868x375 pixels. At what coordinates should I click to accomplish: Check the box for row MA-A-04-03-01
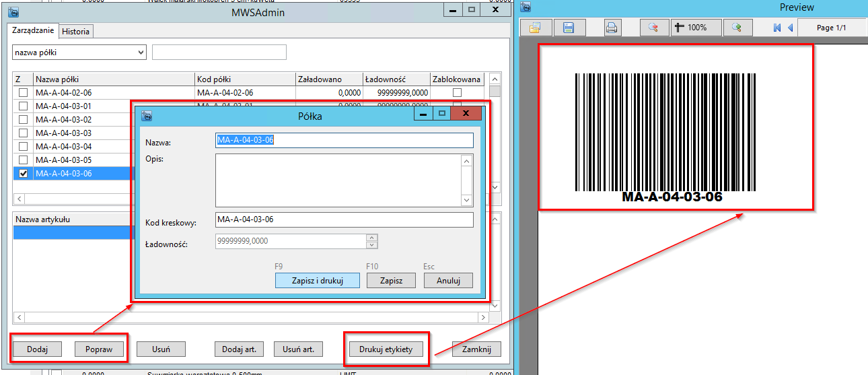(24, 106)
